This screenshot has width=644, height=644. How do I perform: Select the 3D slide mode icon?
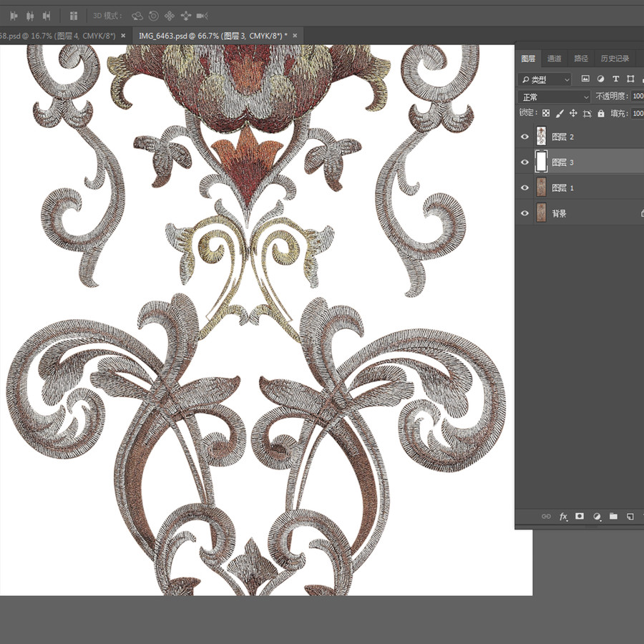pyautogui.click(x=185, y=16)
